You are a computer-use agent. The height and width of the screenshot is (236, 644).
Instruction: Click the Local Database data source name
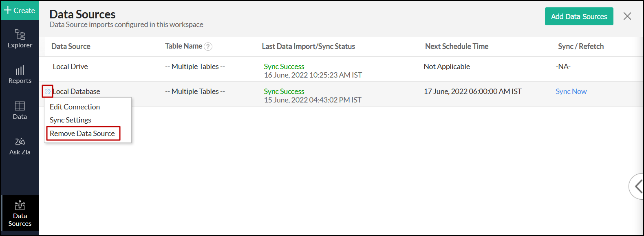point(77,91)
